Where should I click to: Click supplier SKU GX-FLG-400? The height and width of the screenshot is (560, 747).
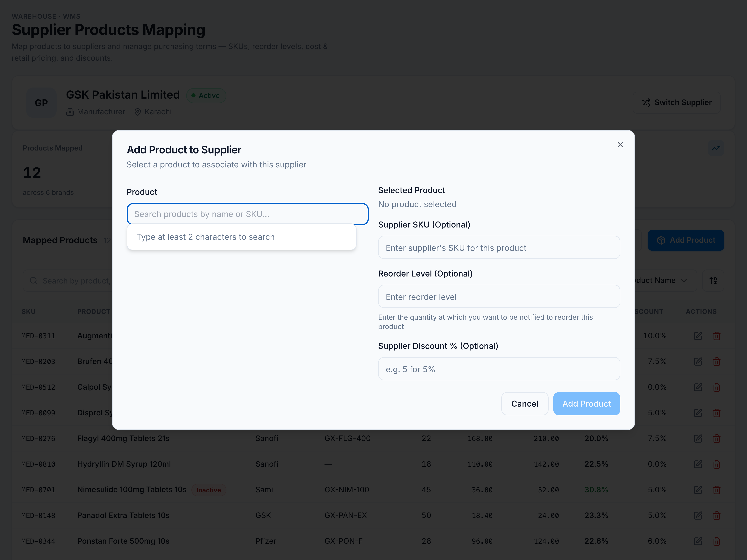(x=347, y=438)
